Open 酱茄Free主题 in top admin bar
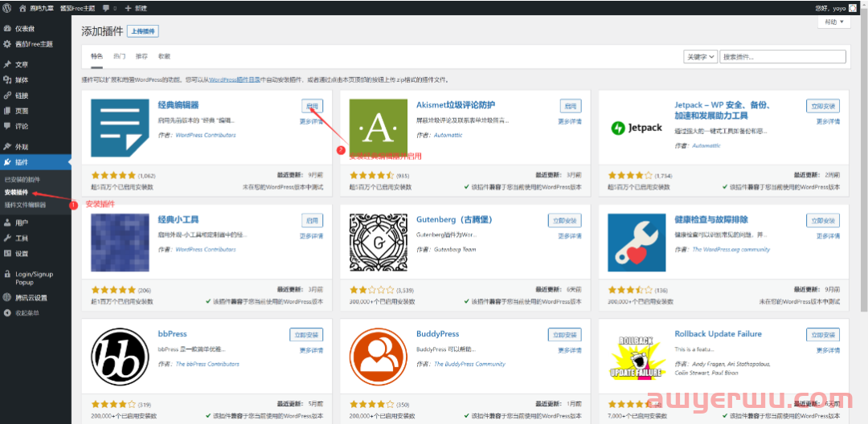The height and width of the screenshot is (424, 868). [77, 9]
